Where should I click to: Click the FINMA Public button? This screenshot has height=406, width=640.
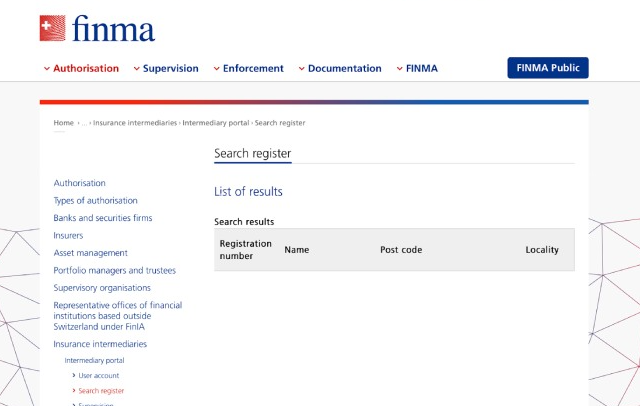click(547, 68)
